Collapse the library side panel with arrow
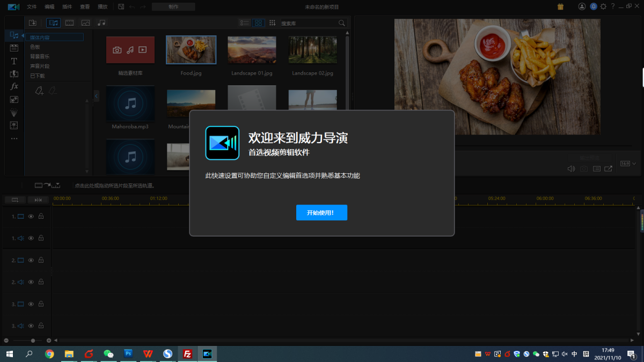The width and height of the screenshot is (644, 362). tap(96, 96)
